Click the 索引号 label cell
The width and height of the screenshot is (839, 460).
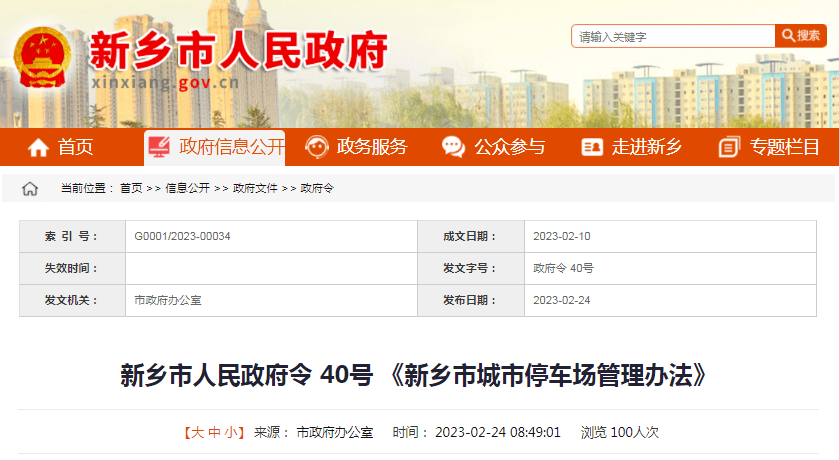click(73, 236)
